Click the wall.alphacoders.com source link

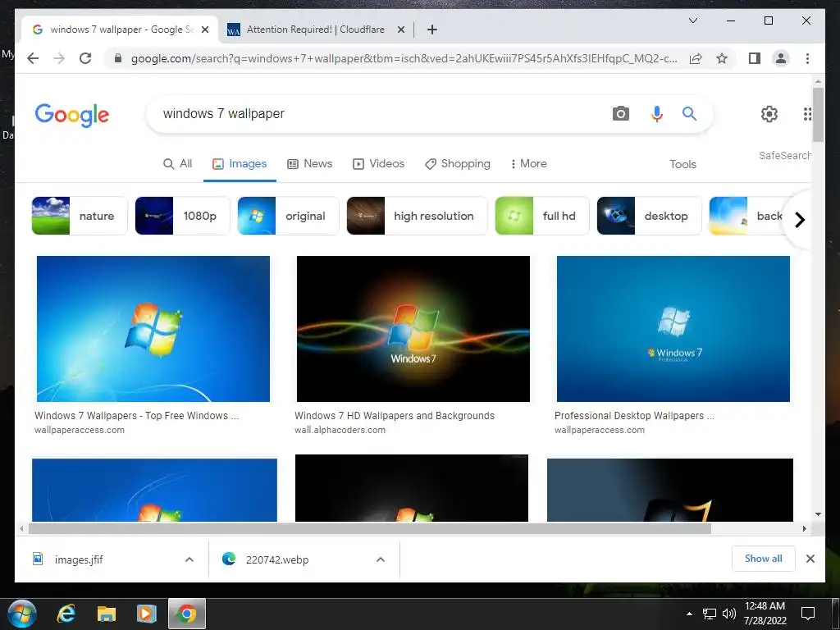(x=340, y=430)
